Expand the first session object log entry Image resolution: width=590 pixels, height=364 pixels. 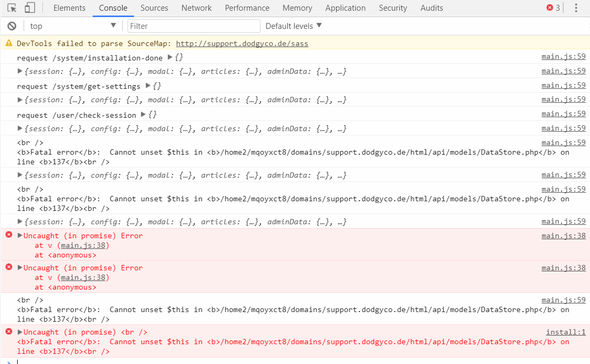(20, 71)
